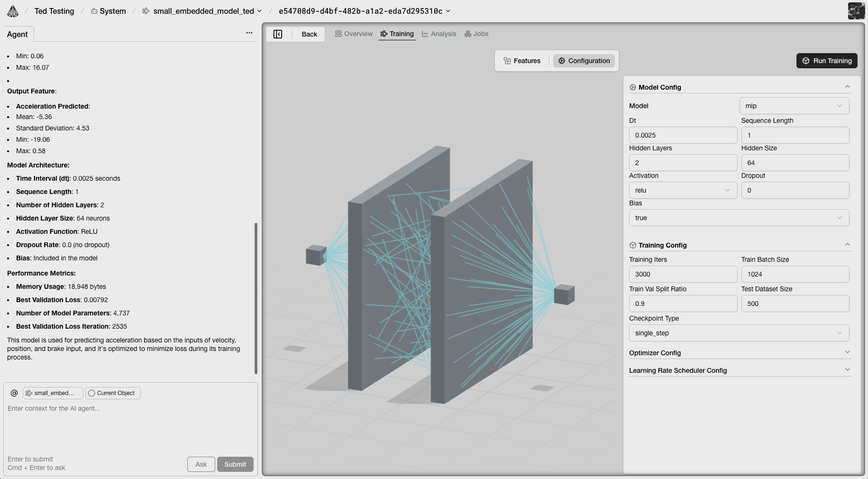Set Bias dropdown to false
868x479 pixels.
point(738,218)
